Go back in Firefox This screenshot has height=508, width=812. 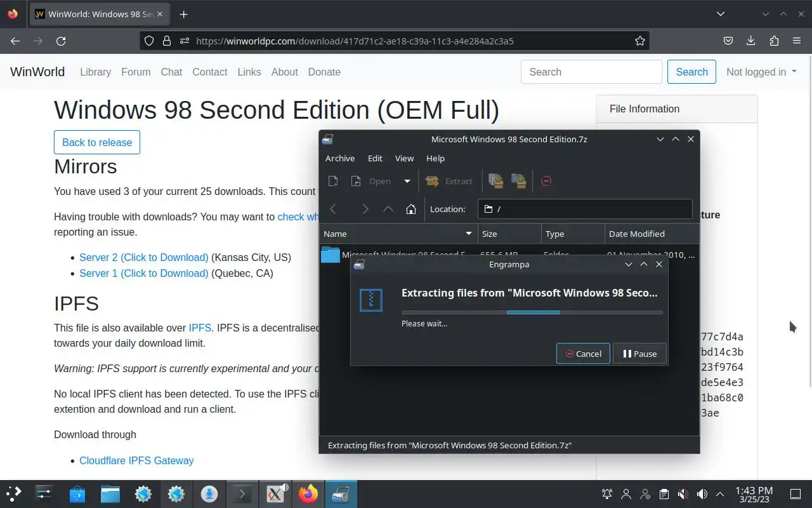click(x=15, y=41)
